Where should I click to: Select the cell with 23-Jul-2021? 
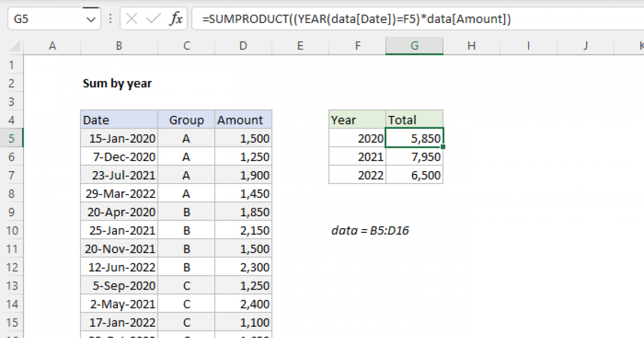coord(118,175)
